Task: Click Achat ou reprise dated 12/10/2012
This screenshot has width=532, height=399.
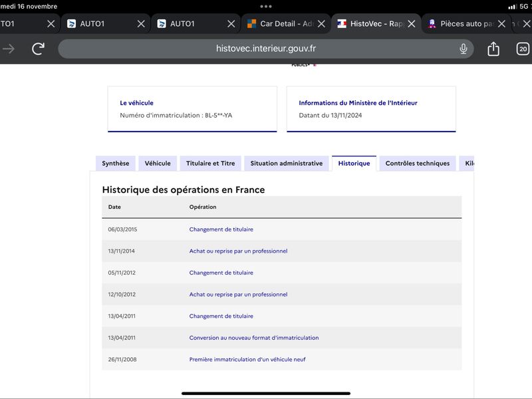Action: pos(238,295)
